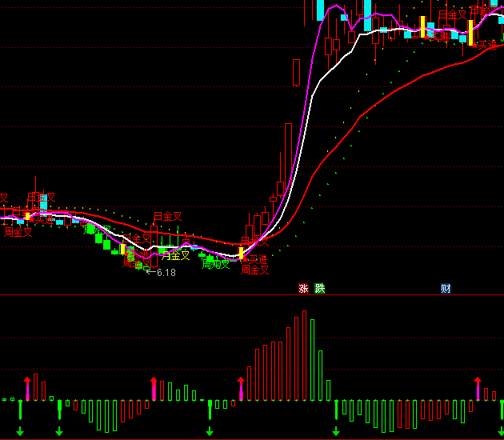Select the 6.18 lowest price label
The height and width of the screenshot is (440, 504).
[164, 273]
